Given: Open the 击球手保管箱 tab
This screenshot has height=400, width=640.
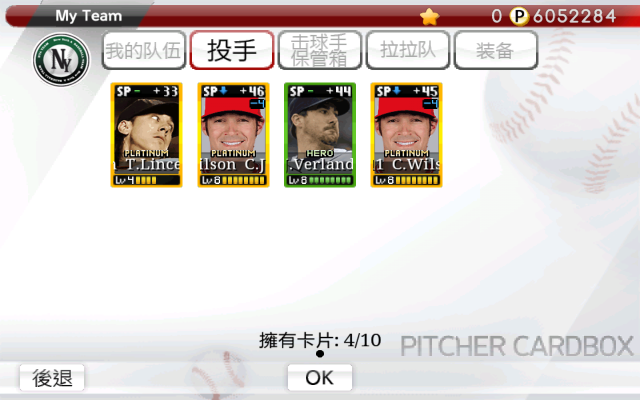Looking at the screenshot, I should tap(320, 51).
